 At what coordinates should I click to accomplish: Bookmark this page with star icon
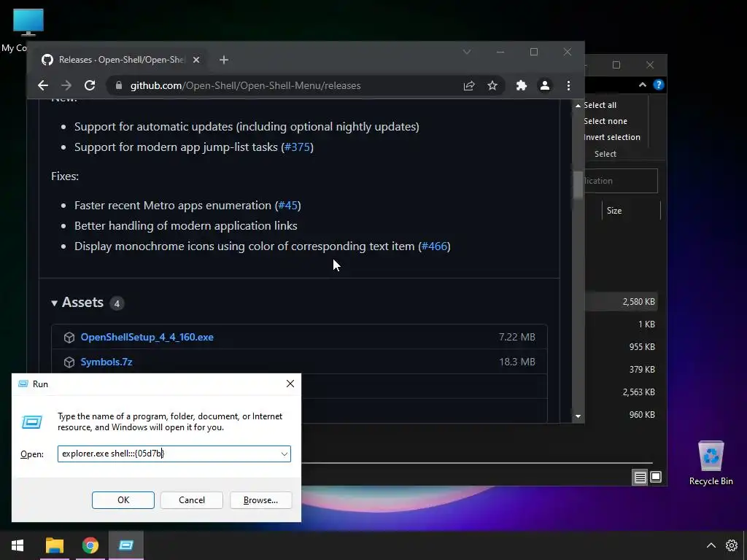coord(492,86)
